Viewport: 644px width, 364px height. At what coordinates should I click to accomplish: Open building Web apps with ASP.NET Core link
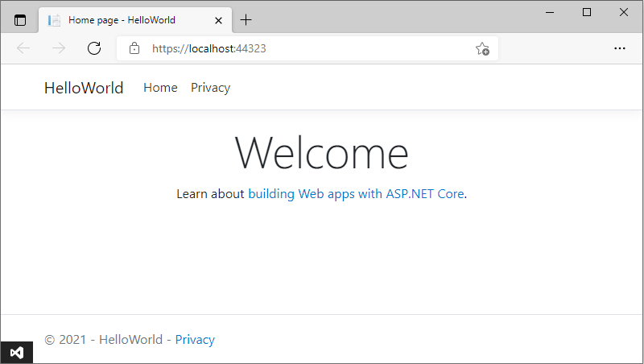click(356, 193)
